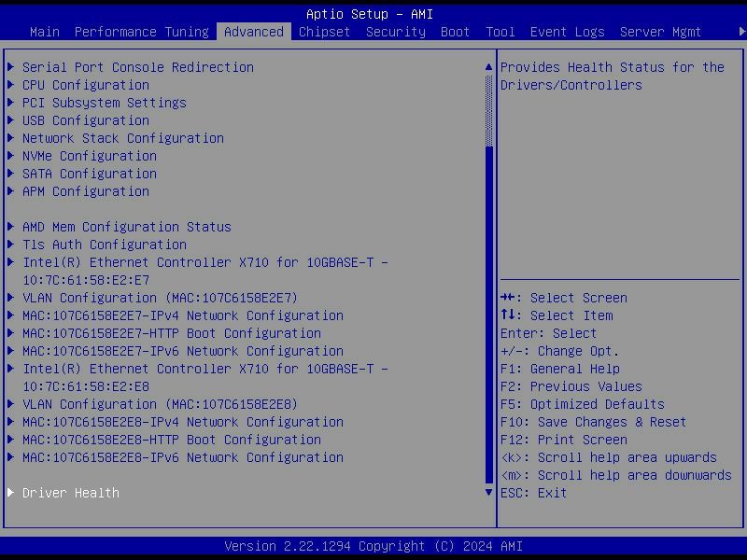Click the scrollbar down arrow
Screen dimensions: 747x560
[x=488, y=493]
